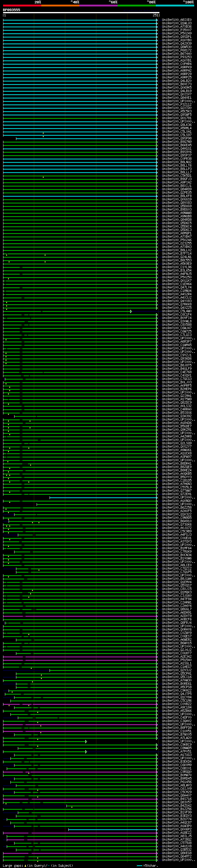The width and height of the screenshot is (197, 868).
Task: Select the hit label UniRef100_B8FFD8
Action: click(177, 728)
